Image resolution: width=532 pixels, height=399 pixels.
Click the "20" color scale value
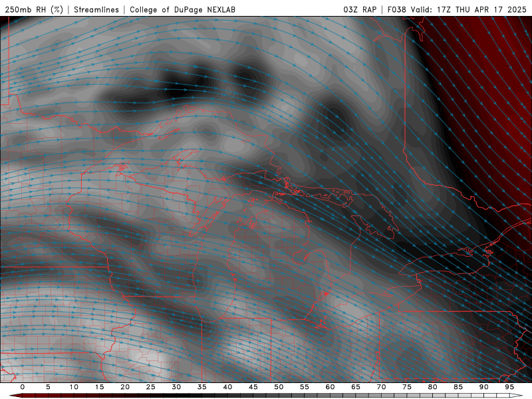125,387
